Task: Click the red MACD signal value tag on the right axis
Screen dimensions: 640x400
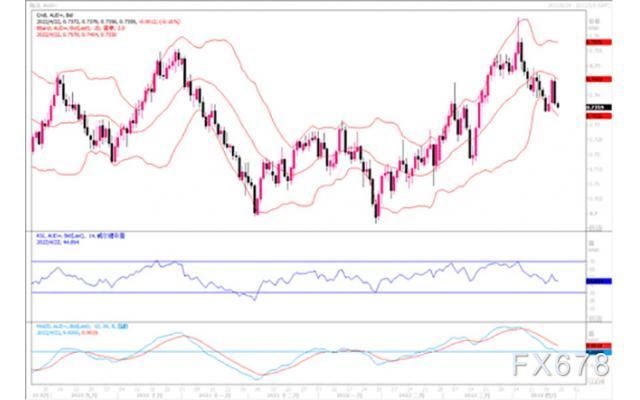Action: pyautogui.click(x=599, y=346)
